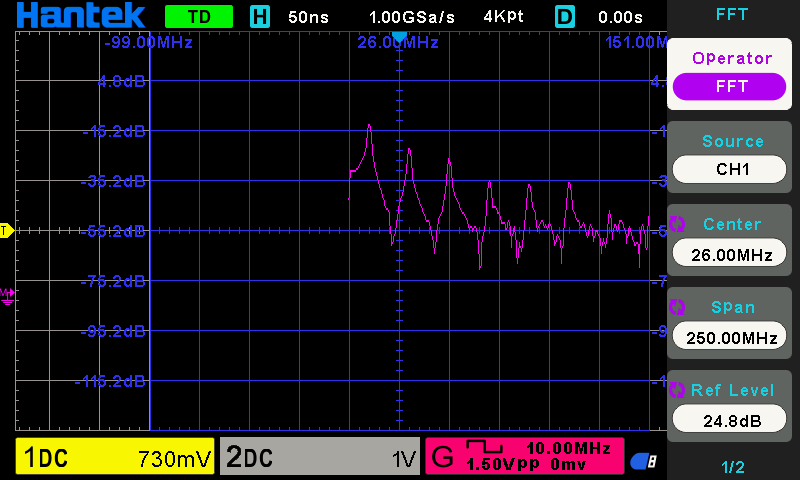Click the rotary knob icon beside Center

click(675, 223)
